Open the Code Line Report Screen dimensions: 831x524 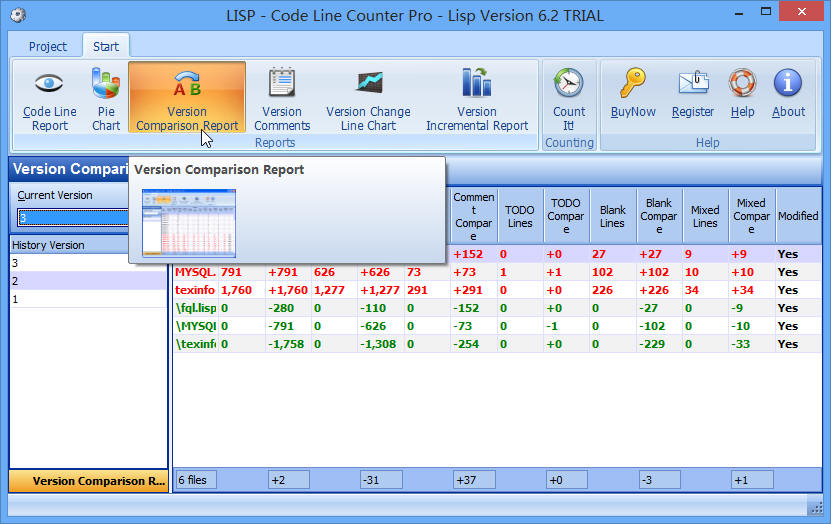point(49,99)
